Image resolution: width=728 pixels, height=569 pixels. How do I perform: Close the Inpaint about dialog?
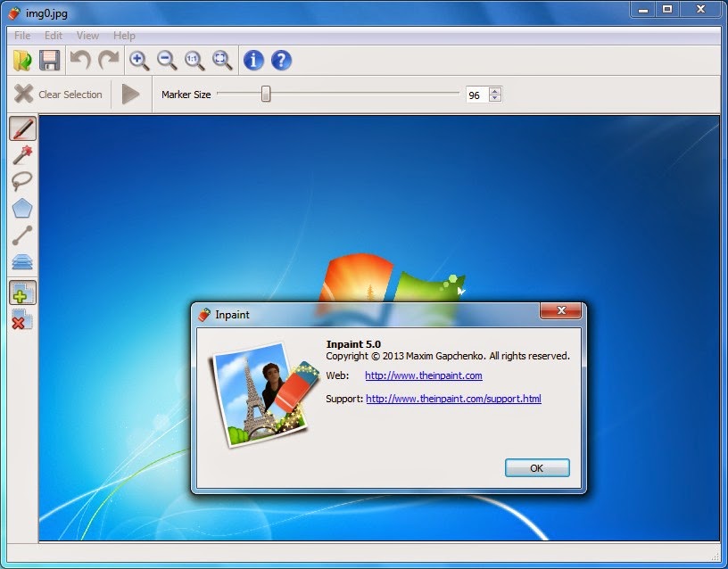[x=561, y=310]
